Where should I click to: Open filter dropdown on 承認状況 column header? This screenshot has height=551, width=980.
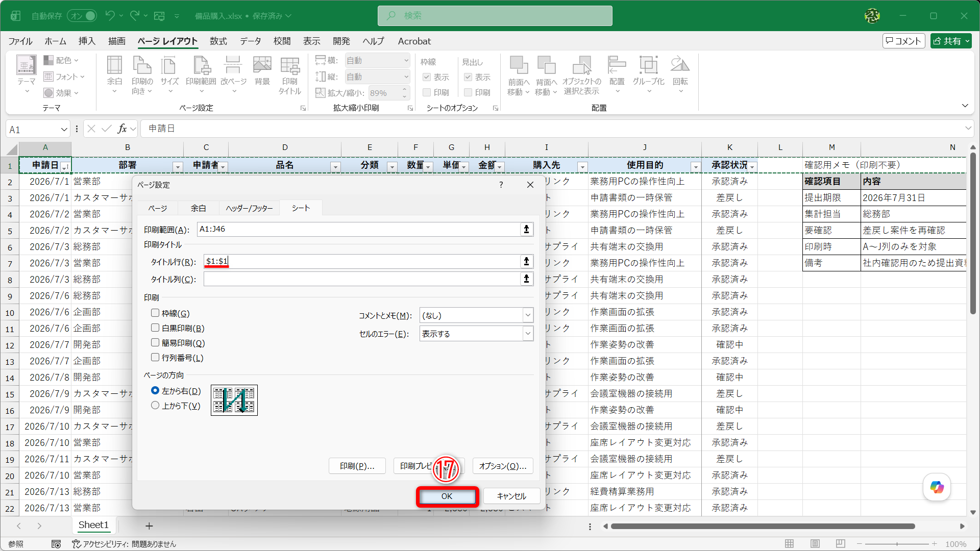(x=752, y=167)
